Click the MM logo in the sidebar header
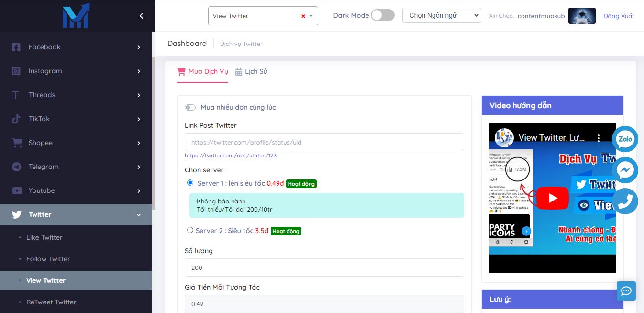Screen dimensions: 644x313 point(76,15)
